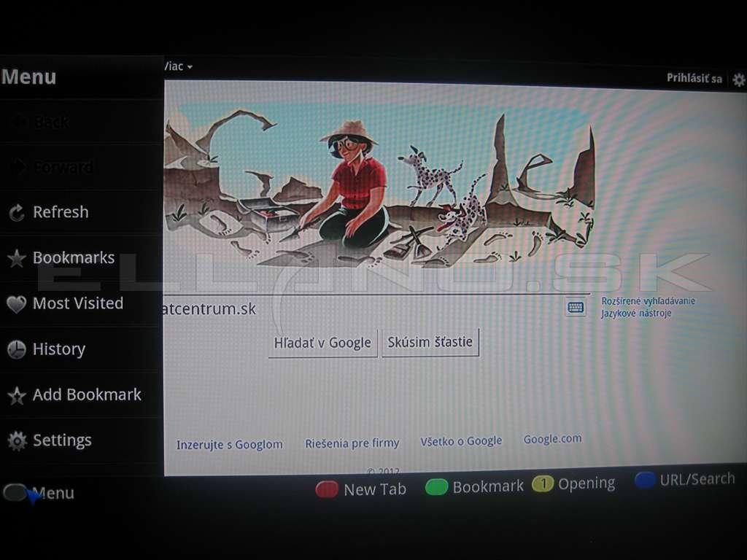Click the Google search input field
The width and height of the screenshot is (747, 560).
point(376,308)
